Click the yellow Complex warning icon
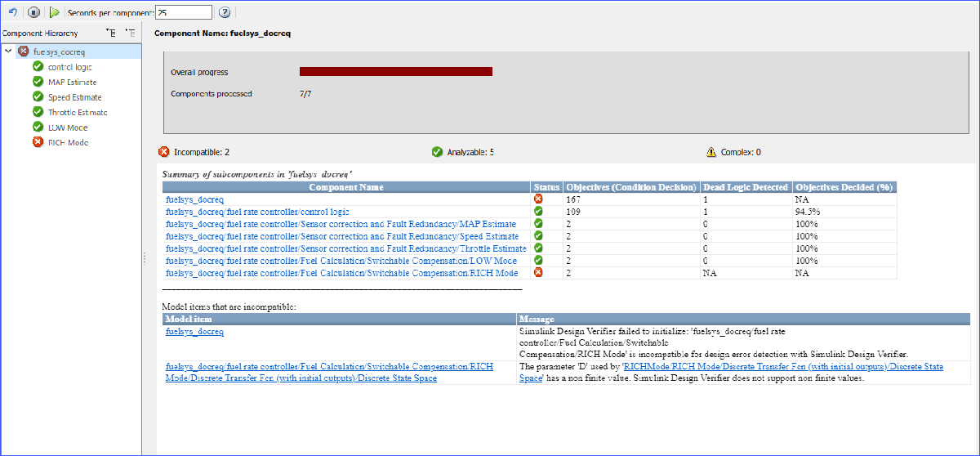Screen dimensions: 980x456 click(x=711, y=152)
